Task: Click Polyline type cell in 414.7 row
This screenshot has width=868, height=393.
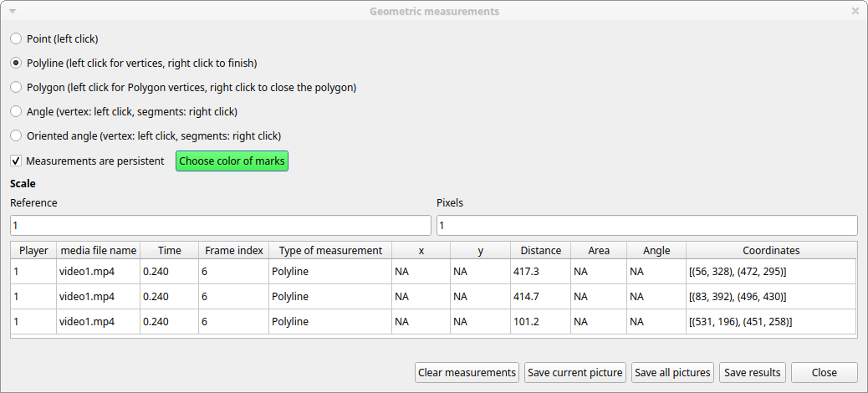Action: pos(330,297)
